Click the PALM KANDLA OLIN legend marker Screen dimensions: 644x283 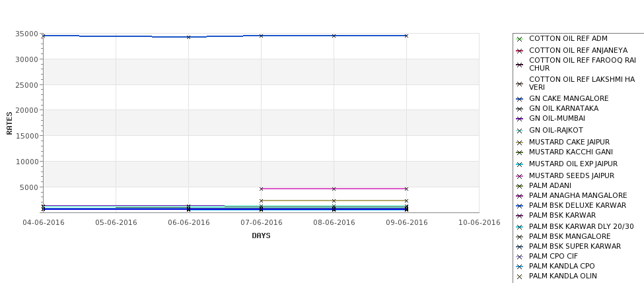point(519,276)
